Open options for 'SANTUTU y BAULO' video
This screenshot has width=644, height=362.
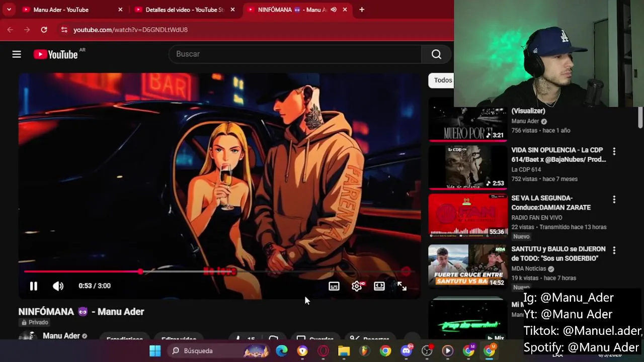(x=614, y=250)
